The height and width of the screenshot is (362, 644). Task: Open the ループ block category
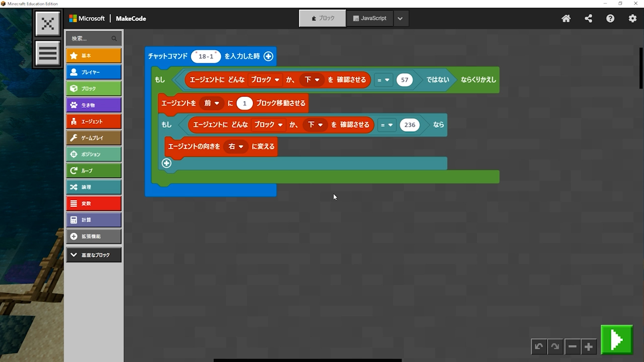pos(94,170)
